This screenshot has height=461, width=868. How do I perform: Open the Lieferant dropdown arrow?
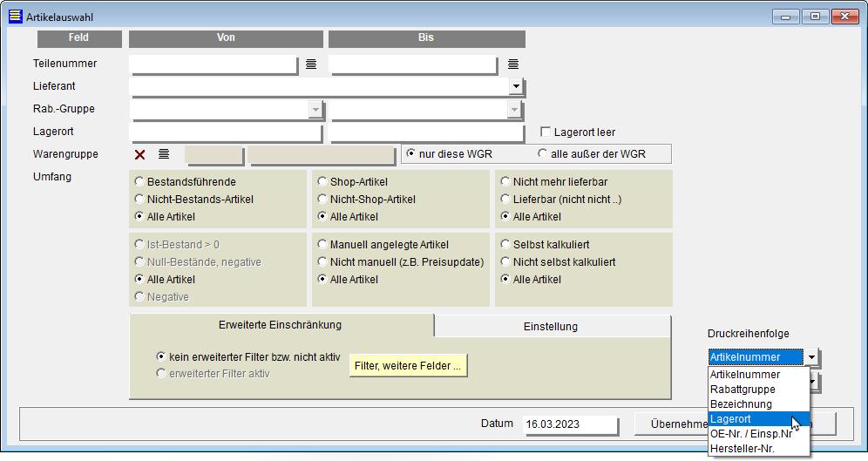pyautogui.click(x=516, y=86)
